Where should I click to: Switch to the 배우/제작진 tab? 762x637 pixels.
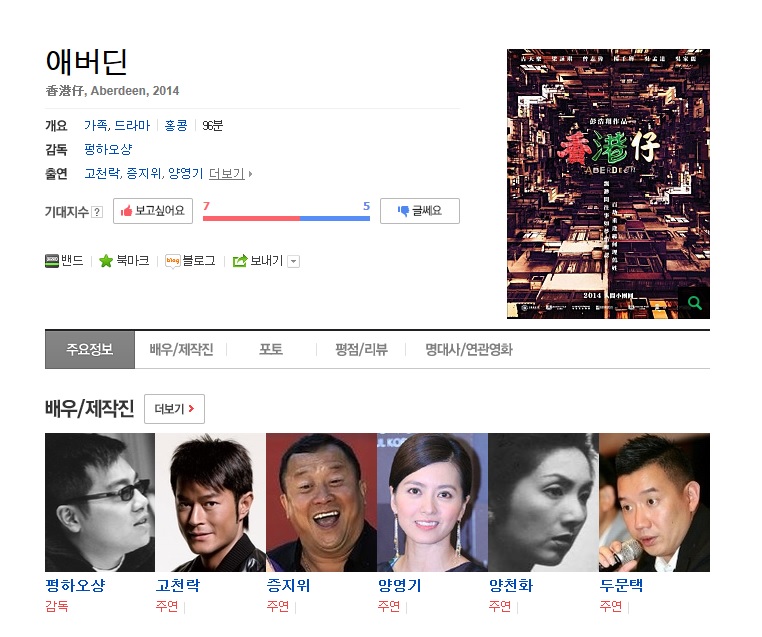pos(181,349)
